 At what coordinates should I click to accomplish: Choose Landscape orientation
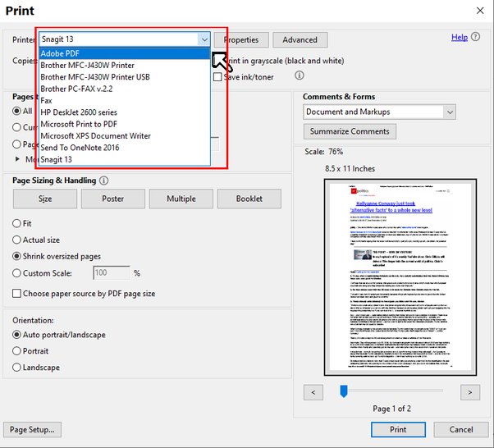16,368
